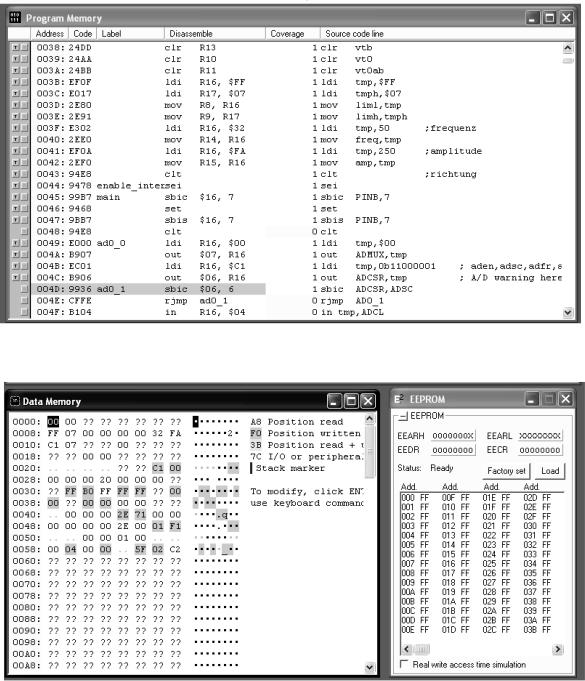Click the 'Stack marker' legend entry

pos(290,468)
